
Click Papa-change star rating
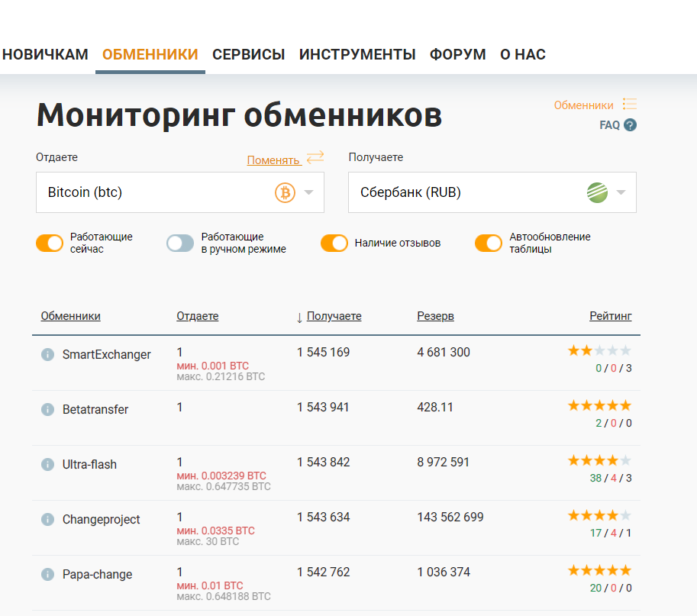click(x=599, y=570)
